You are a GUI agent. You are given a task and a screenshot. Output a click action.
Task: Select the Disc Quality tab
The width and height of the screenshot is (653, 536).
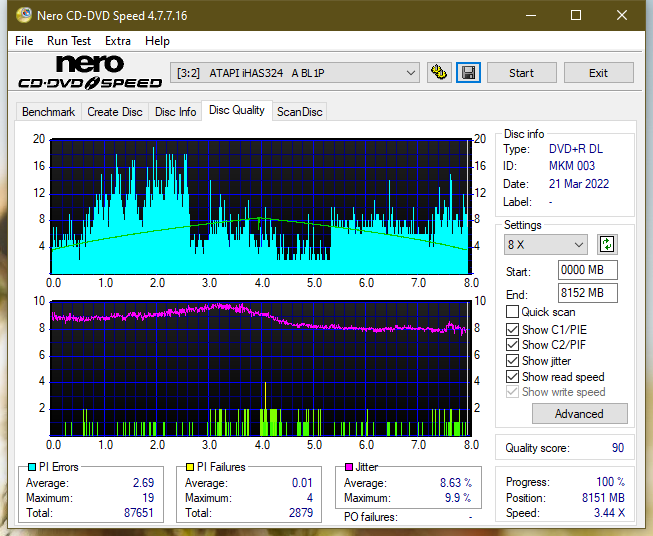pos(237,110)
